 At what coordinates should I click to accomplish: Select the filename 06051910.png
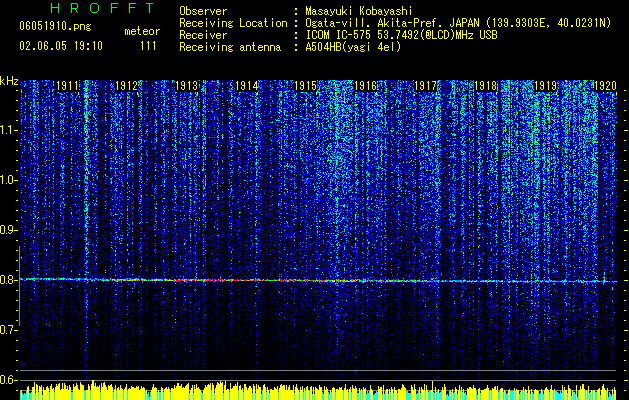point(55,27)
